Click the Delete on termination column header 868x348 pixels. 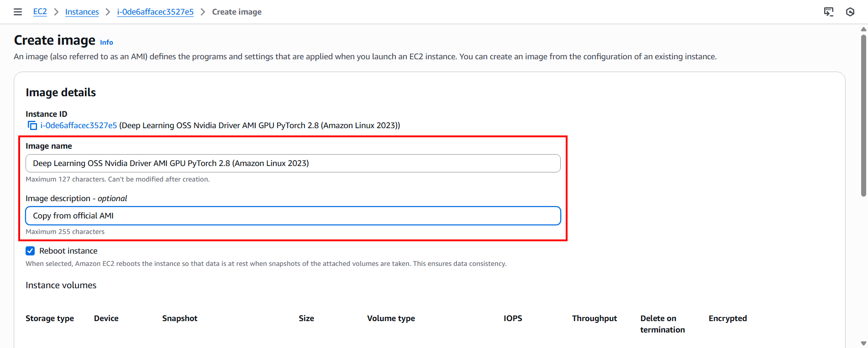[662, 324]
